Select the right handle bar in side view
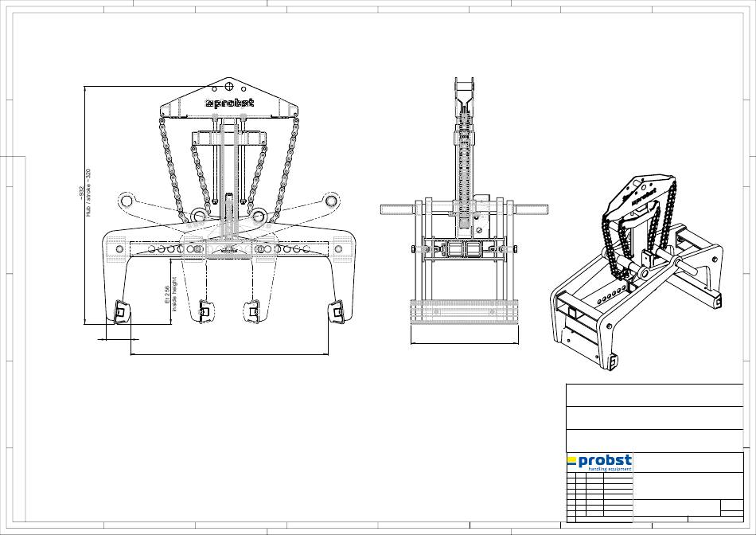 [x=530, y=209]
